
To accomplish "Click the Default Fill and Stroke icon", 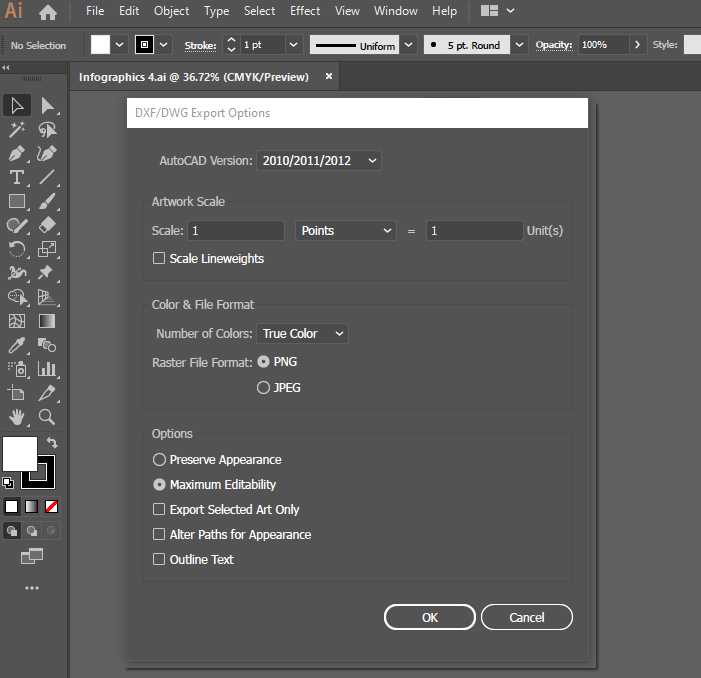I will point(8,483).
